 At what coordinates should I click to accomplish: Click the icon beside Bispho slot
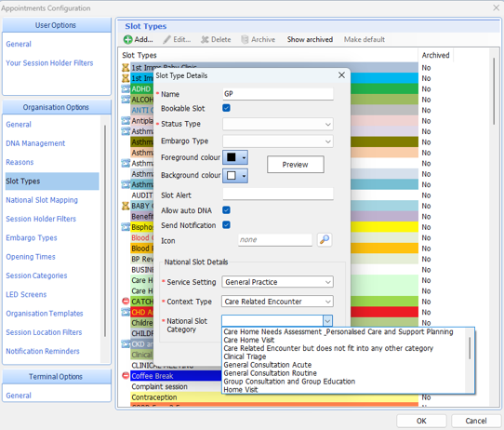pyautogui.click(x=126, y=227)
